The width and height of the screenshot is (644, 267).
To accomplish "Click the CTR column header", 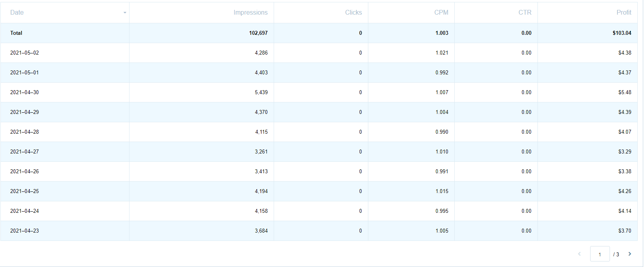I will tap(525, 13).
